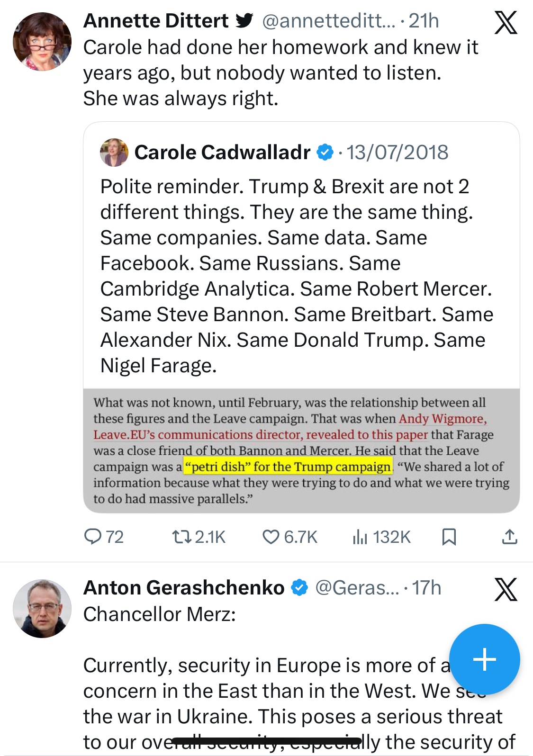Tap the @annetteditt handle text
Screen dimensions: 533x756
[328, 21]
